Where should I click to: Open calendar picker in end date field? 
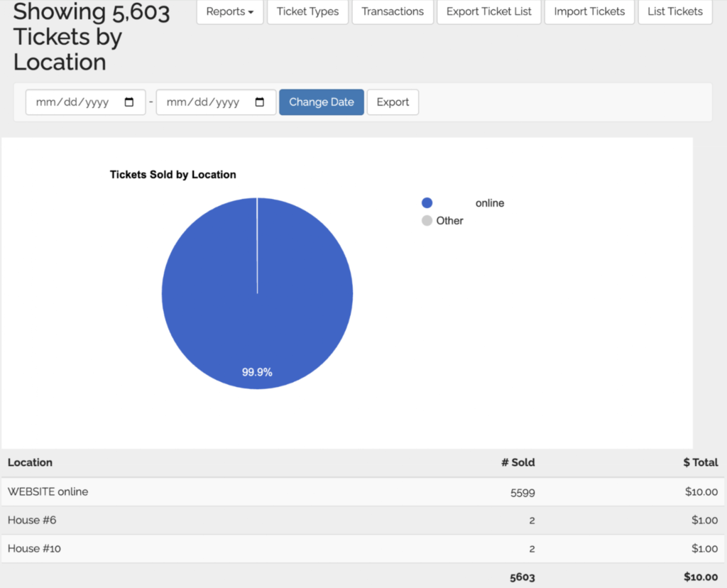click(x=260, y=102)
